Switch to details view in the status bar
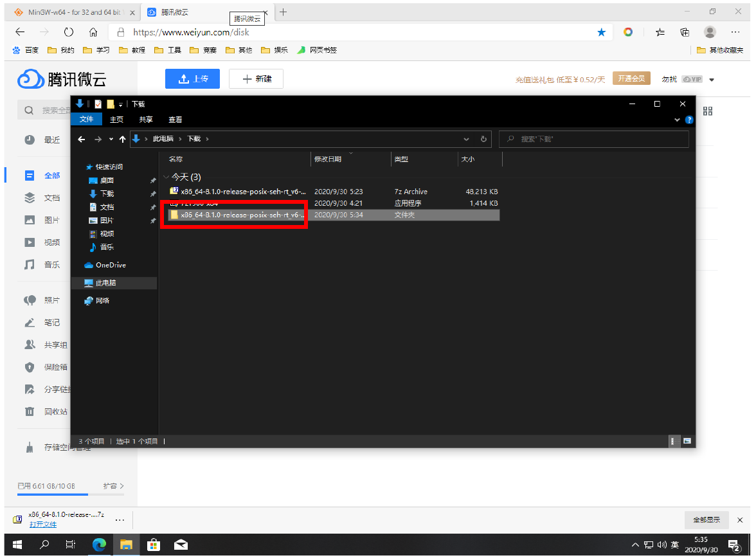This screenshot has width=756, height=560. pos(673,441)
